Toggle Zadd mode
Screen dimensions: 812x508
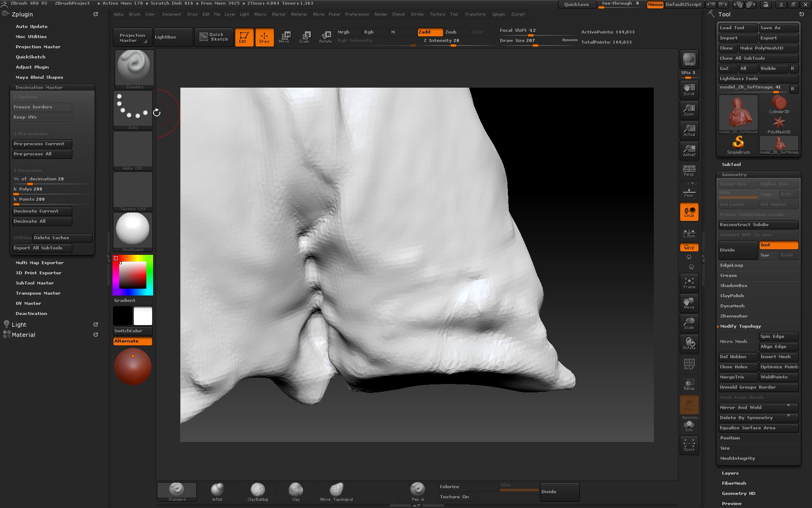[x=430, y=32]
